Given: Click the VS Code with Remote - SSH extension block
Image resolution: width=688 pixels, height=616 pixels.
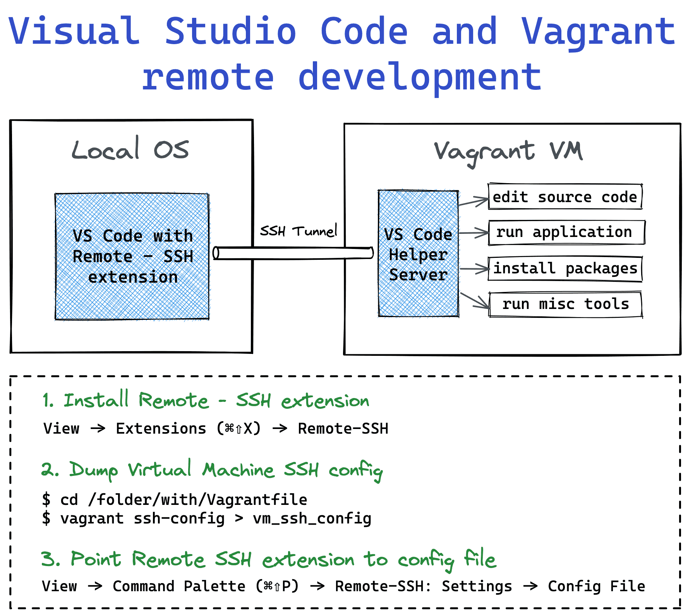Looking at the screenshot, I should click(x=132, y=256).
